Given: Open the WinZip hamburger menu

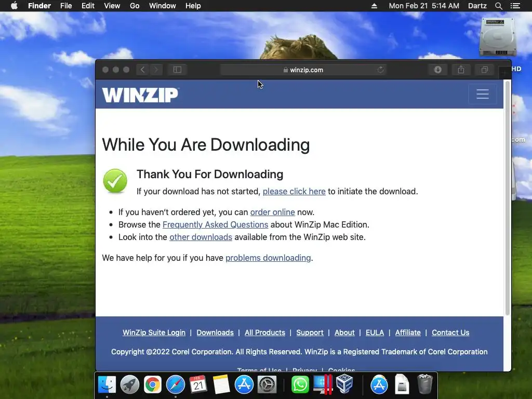Looking at the screenshot, I should 483,94.
